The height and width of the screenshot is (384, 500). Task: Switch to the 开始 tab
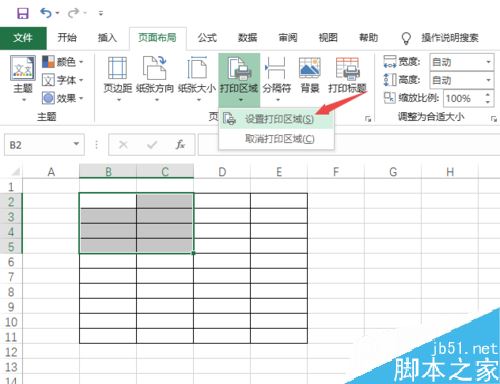click(x=67, y=37)
